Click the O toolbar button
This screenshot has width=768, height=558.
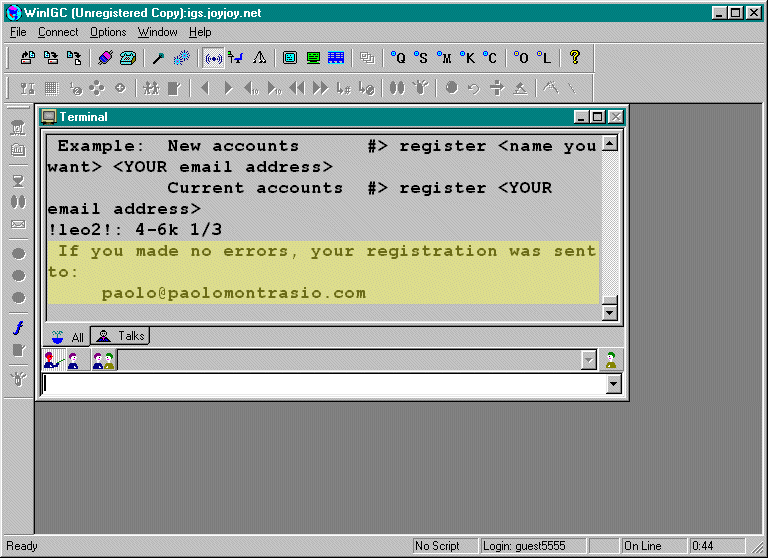tap(521, 58)
